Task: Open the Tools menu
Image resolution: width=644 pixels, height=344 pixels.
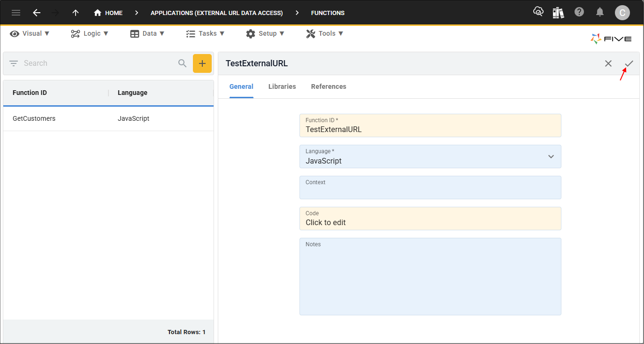Action: [324, 33]
